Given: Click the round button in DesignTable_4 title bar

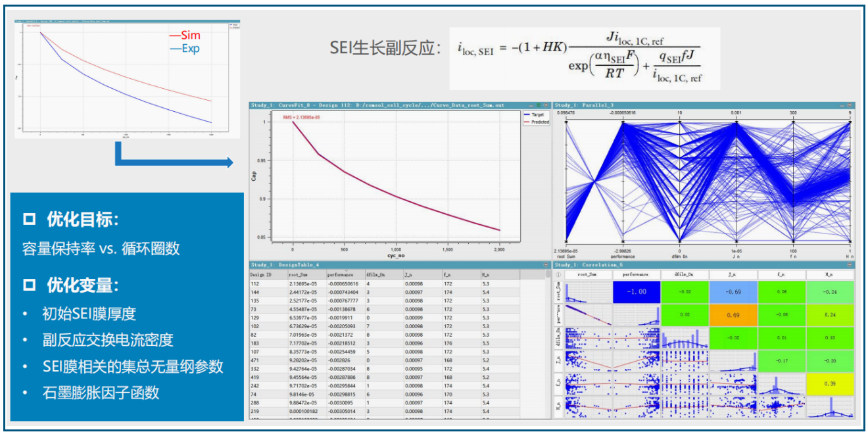Looking at the screenshot, I should click(546, 265).
